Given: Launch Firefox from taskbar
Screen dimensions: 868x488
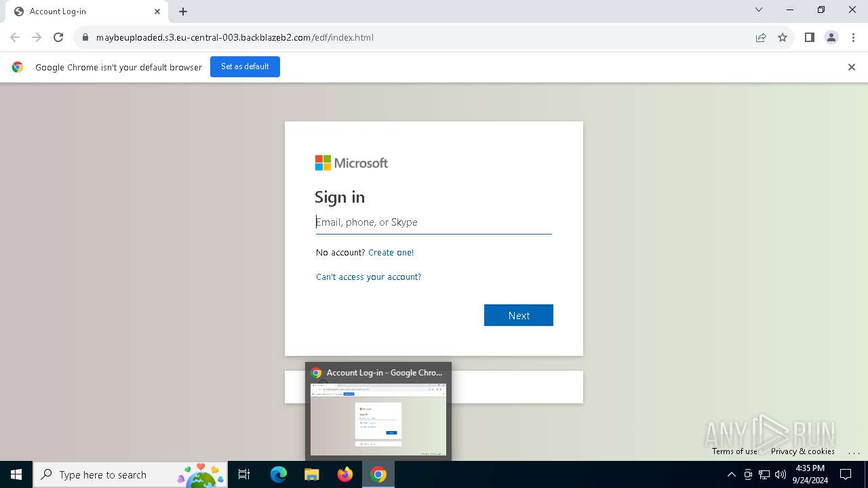Looking at the screenshot, I should coord(345,474).
